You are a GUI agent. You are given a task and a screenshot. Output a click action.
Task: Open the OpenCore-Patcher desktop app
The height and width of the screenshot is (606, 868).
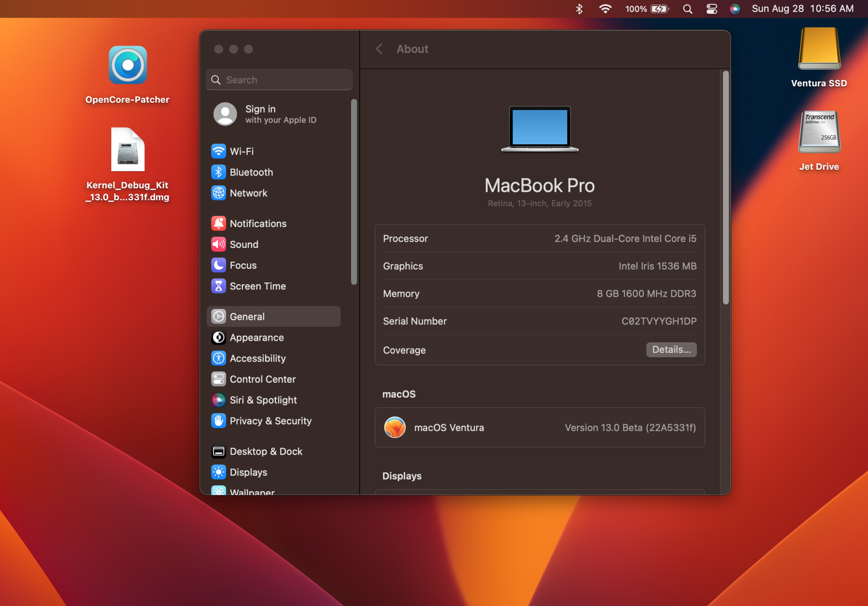pyautogui.click(x=128, y=66)
